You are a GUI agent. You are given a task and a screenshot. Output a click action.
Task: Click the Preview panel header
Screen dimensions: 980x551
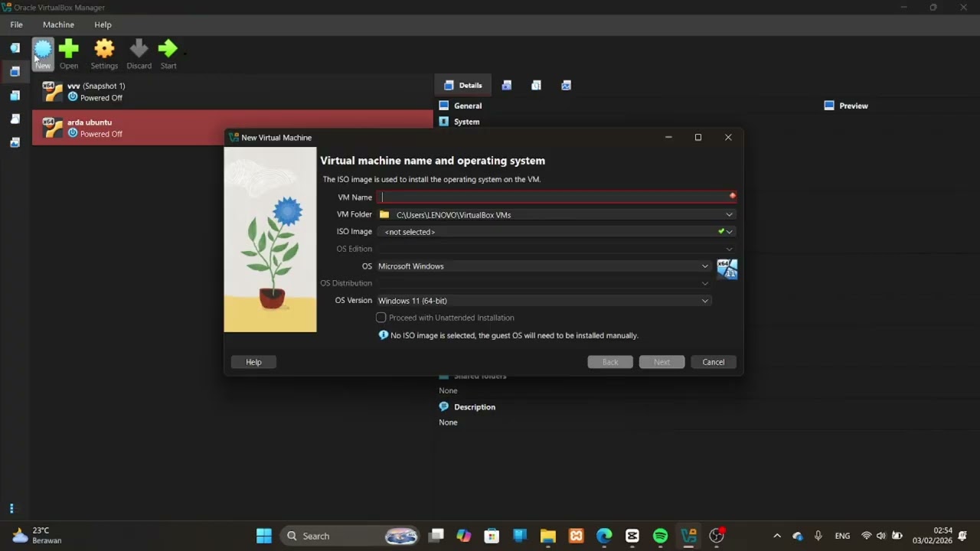tap(846, 106)
